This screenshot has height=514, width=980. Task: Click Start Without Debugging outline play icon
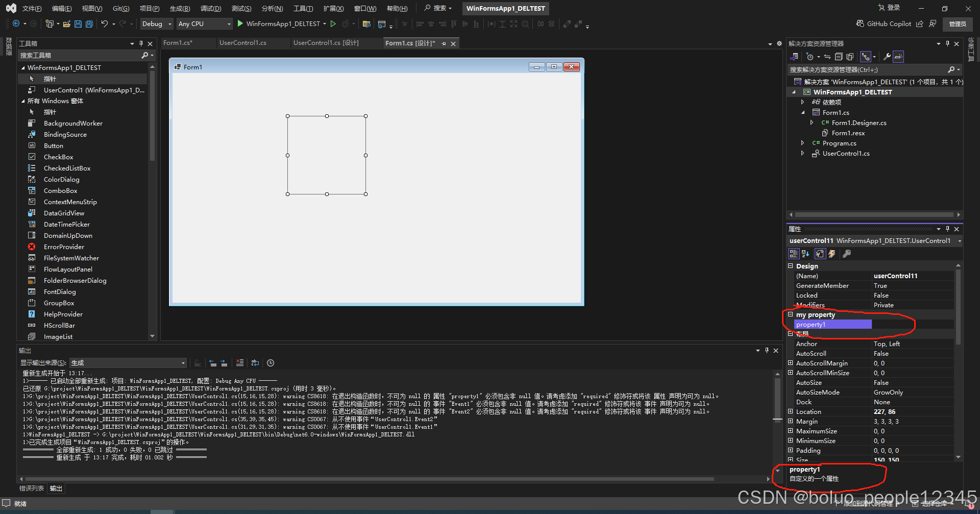tap(333, 24)
